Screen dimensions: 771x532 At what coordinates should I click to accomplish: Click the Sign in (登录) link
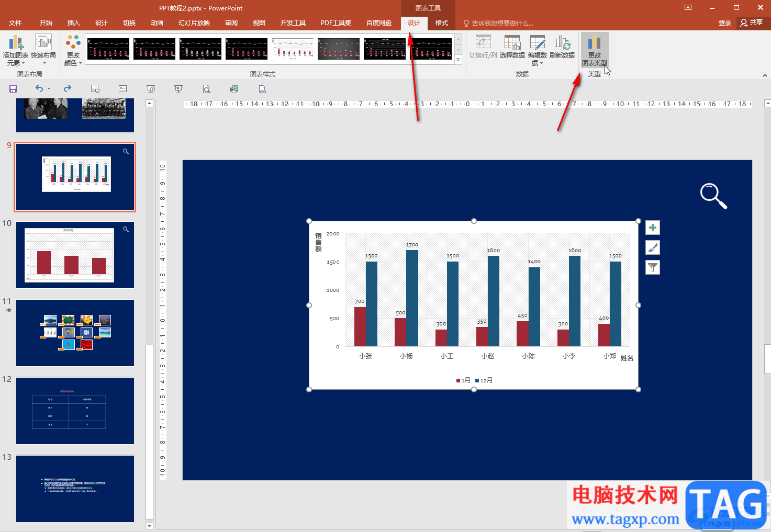point(724,23)
